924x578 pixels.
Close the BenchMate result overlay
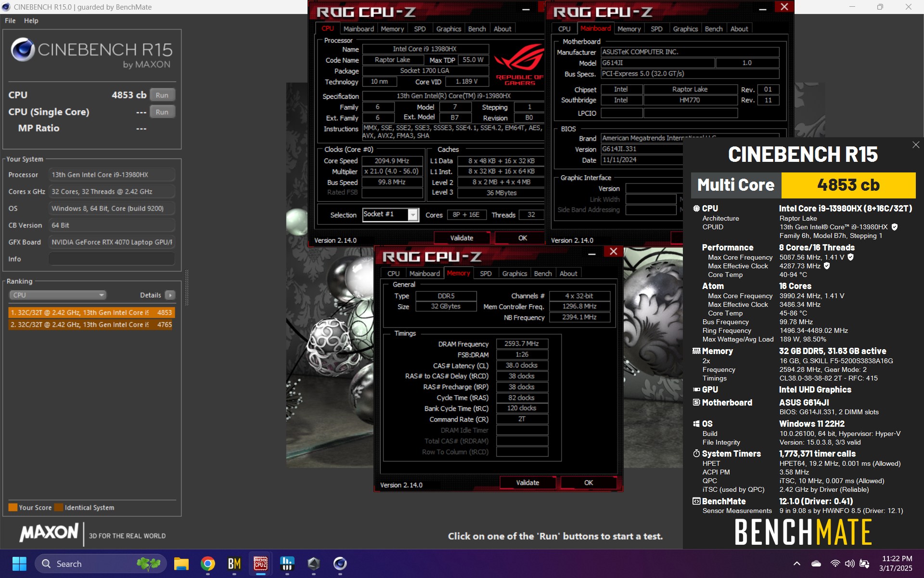[915, 145]
